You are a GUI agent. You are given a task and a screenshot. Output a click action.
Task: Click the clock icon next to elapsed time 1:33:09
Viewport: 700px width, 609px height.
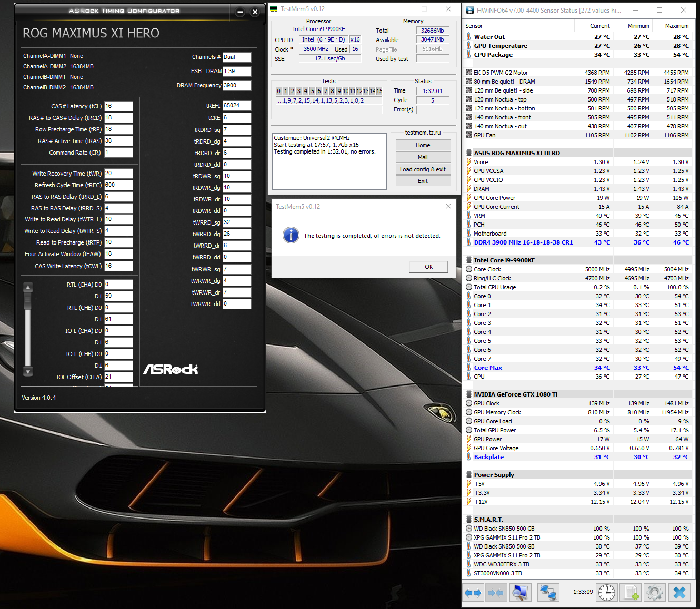coord(607,593)
